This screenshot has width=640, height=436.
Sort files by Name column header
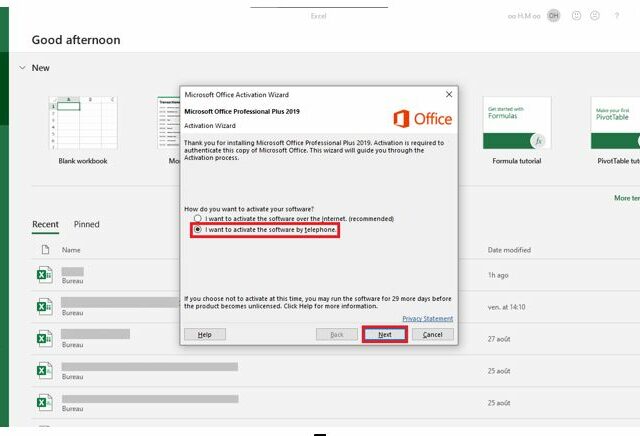click(x=71, y=249)
